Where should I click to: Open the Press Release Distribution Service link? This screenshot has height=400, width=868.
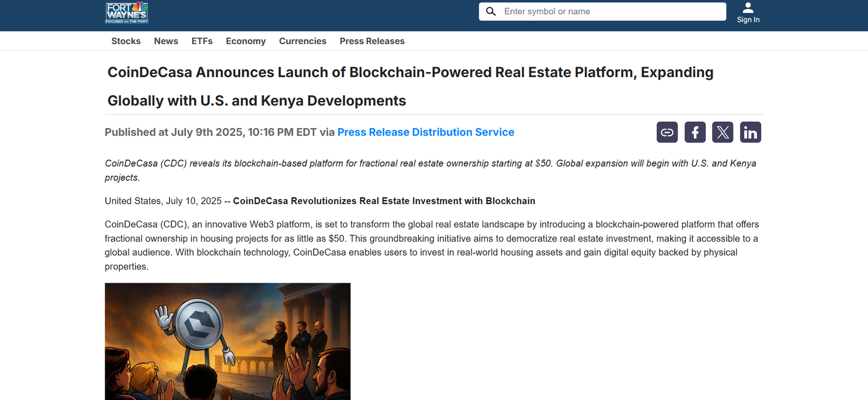tap(425, 132)
